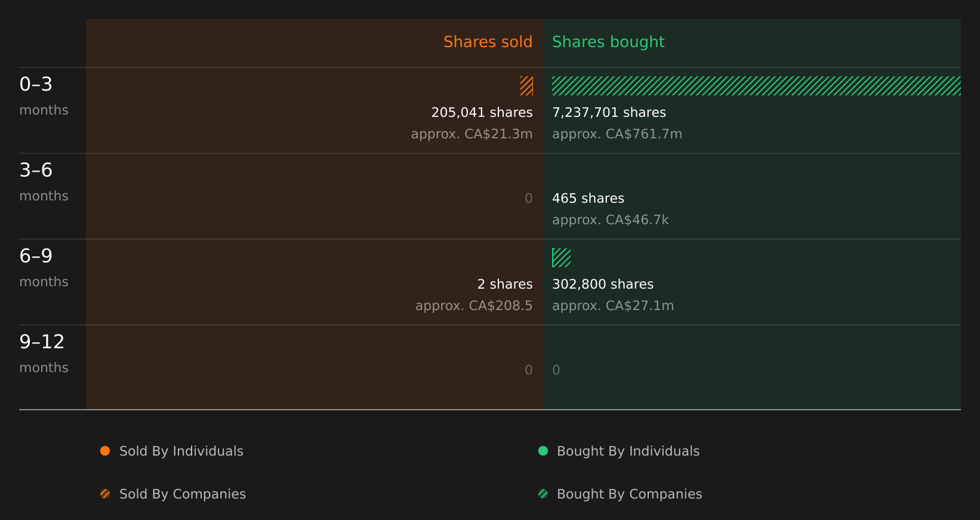Toggle the Bought By Individuals legend label

click(x=628, y=451)
